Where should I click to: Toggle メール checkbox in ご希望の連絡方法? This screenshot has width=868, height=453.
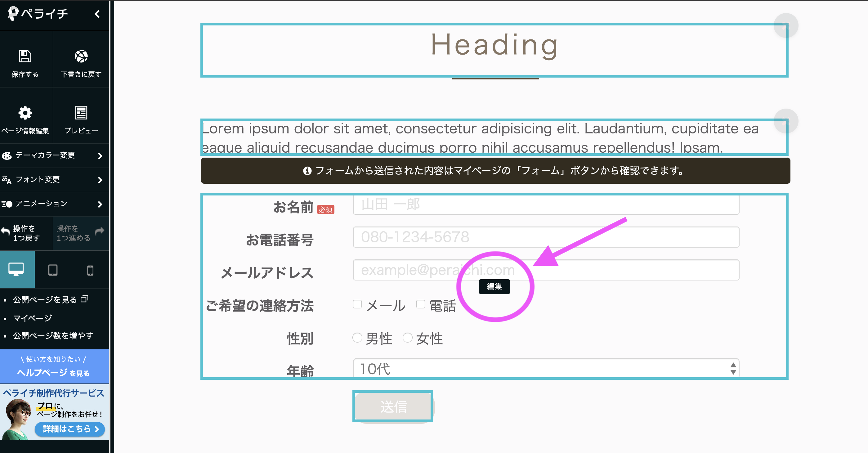[356, 305]
